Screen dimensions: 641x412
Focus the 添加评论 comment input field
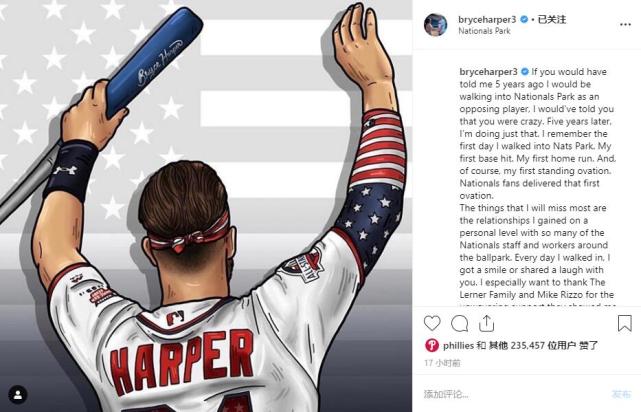tap(515, 394)
